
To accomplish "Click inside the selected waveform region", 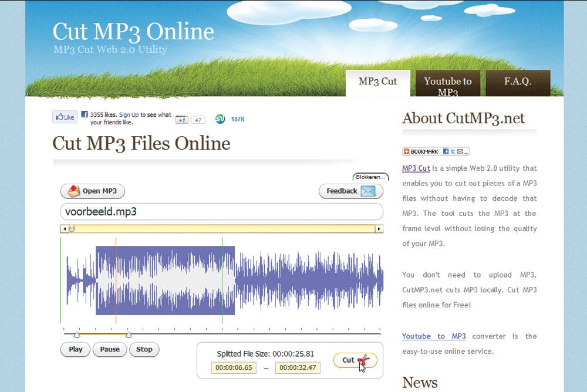I will 165,281.
